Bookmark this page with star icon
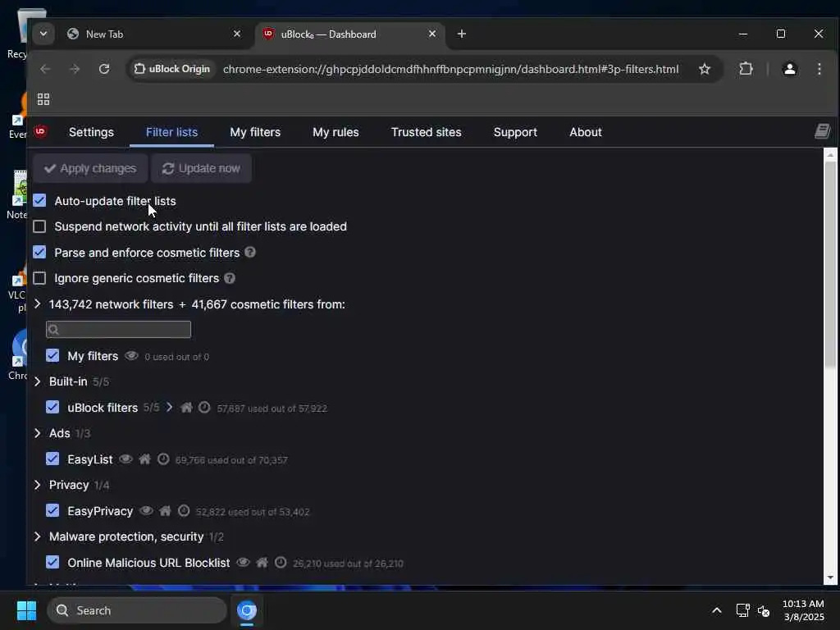 coord(705,69)
